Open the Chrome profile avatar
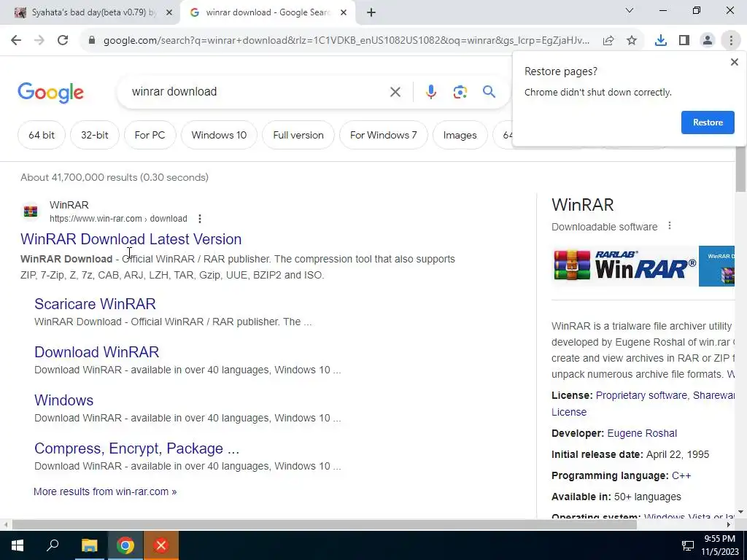Image resolution: width=747 pixels, height=560 pixels. (708, 41)
